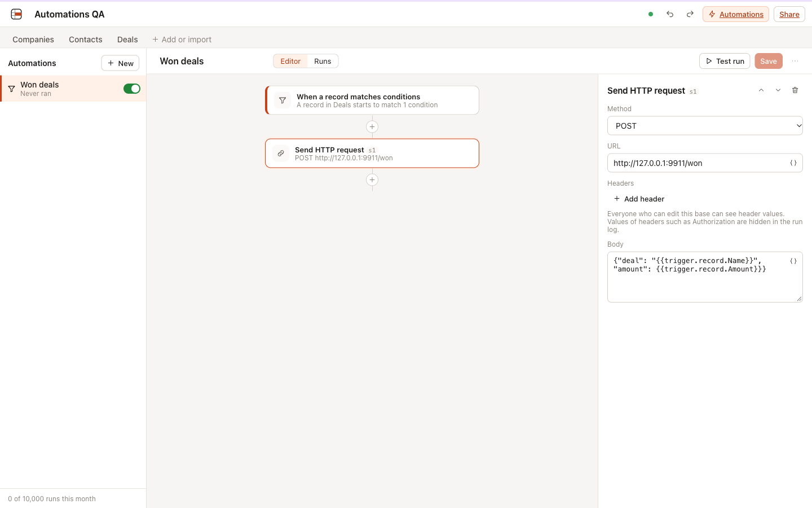Insert variable in Body using braces icon
The height and width of the screenshot is (508, 812).
click(x=793, y=261)
